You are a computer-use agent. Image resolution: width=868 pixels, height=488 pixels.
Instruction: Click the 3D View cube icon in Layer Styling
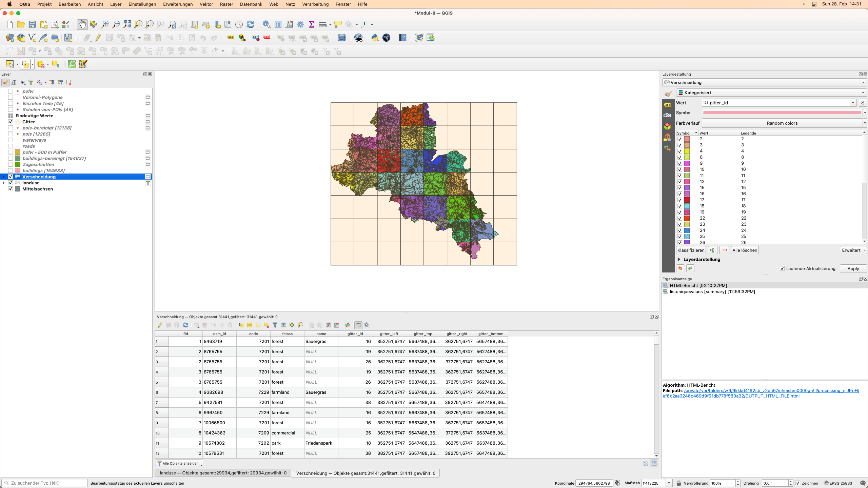(667, 126)
